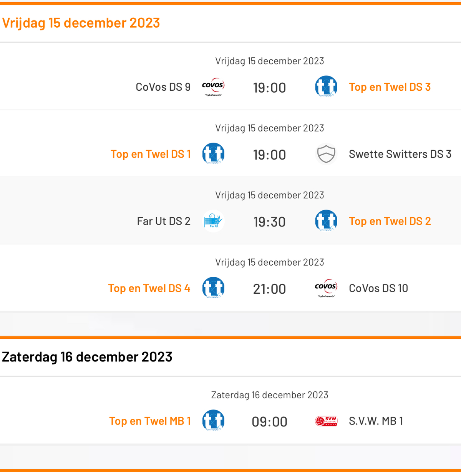Click the CoVos logo beside CoVos DS 10
Viewport: 461px width, 476px height.
click(x=326, y=288)
